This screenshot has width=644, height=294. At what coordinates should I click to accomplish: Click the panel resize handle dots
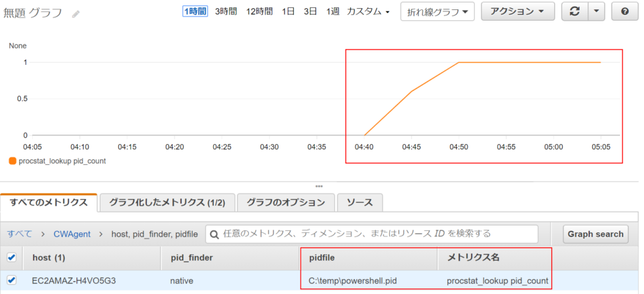click(x=319, y=186)
